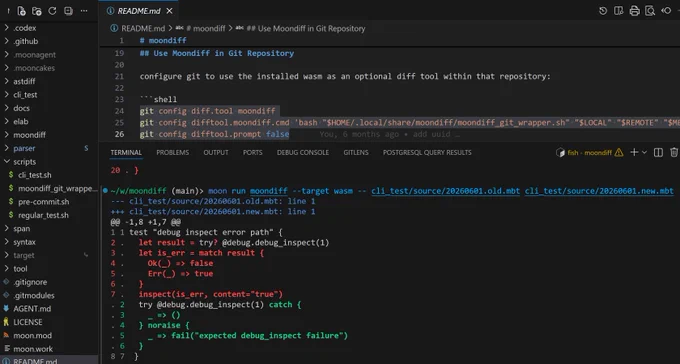Click the New File icon in explorer header
680x364 pixels.
pos(22,11)
